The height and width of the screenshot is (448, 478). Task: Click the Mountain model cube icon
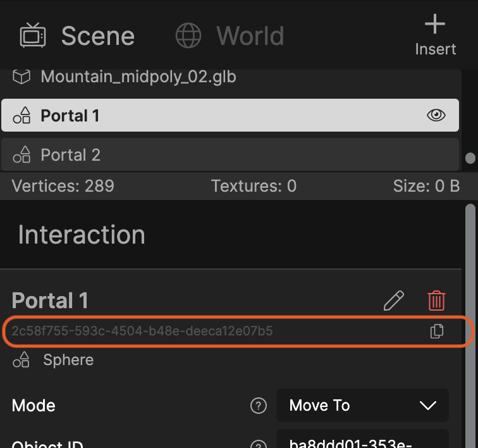pyautogui.click(x=21, y=77)
